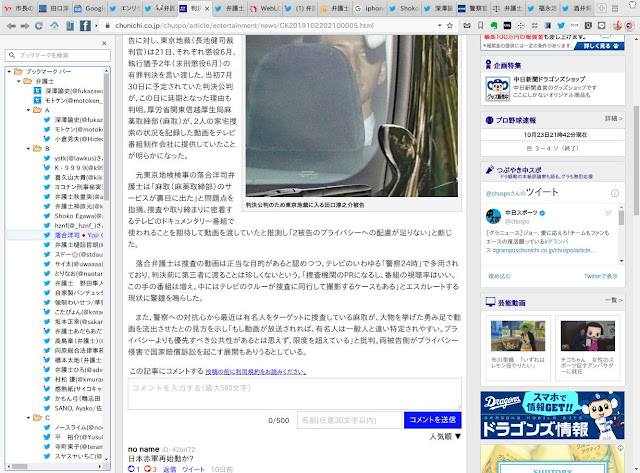Image resolution: width=640 pixels, height=473 pixels.
Task: Click the 埋め込む link in tweet widget
Action: pos(499,276)
